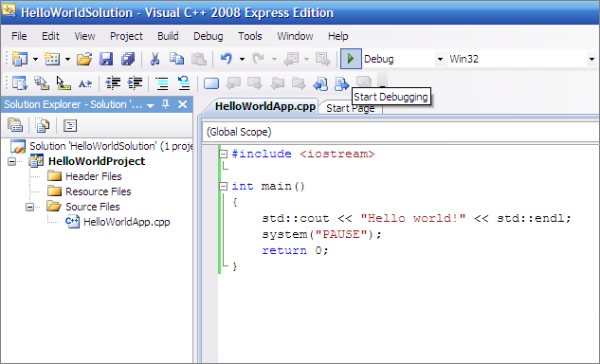
Task: Go to previous bookmark in current document
Action: click(320, 83)
